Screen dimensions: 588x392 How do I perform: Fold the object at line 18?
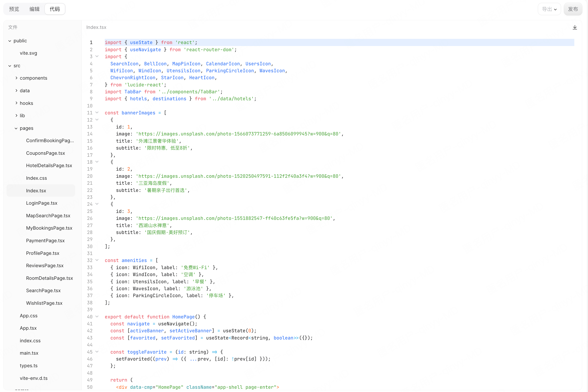click(x=97, y=162)
